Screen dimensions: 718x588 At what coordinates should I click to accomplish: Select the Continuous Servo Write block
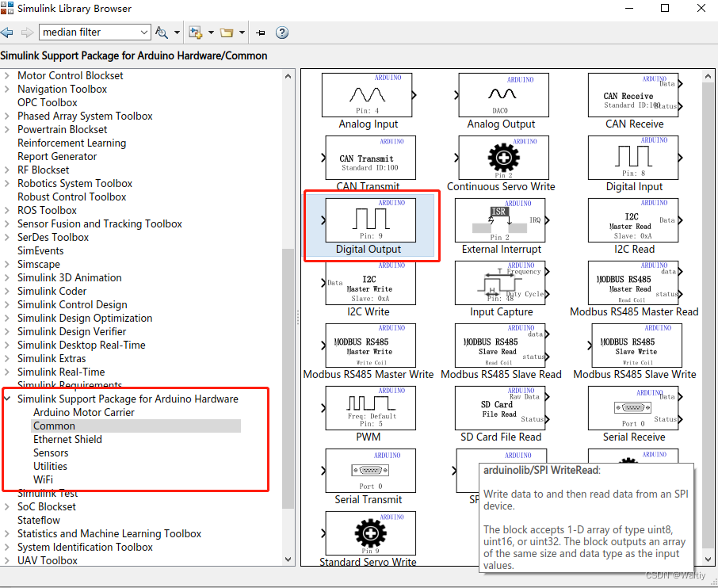pyautogui.click(x=502, y=158)
